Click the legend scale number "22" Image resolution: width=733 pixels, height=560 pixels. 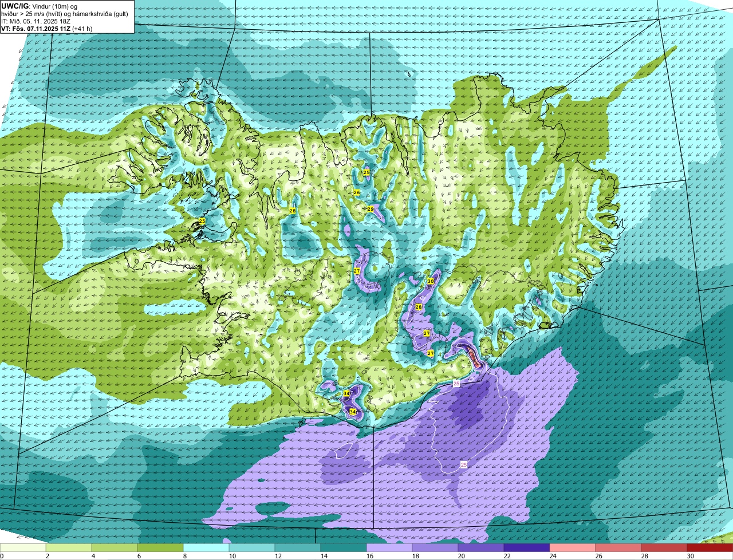507,556
